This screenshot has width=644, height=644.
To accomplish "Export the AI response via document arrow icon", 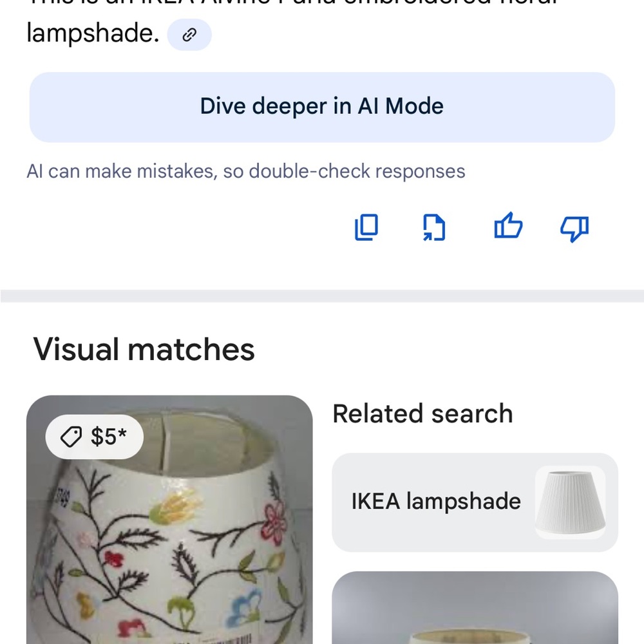I will tap(434, 227).
